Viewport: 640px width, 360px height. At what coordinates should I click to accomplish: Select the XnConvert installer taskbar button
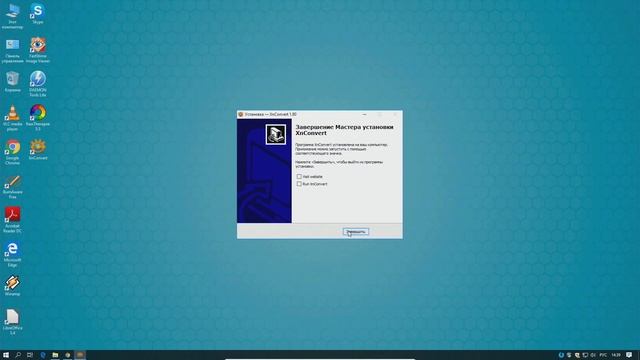point(80,355)
